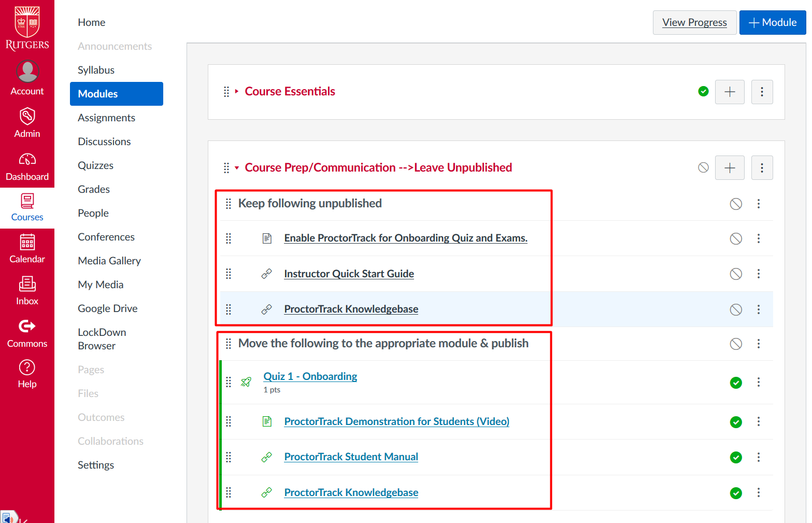Unpublish ProctorTrack Demonstration for Students (Video)
The image size is (812, 523).
point(736,422)
